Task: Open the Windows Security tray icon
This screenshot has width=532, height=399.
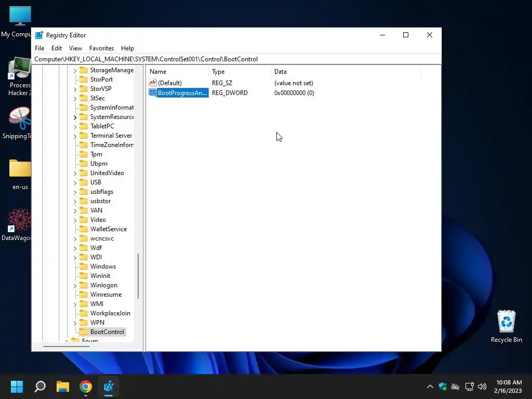Action: coord(443,387)
